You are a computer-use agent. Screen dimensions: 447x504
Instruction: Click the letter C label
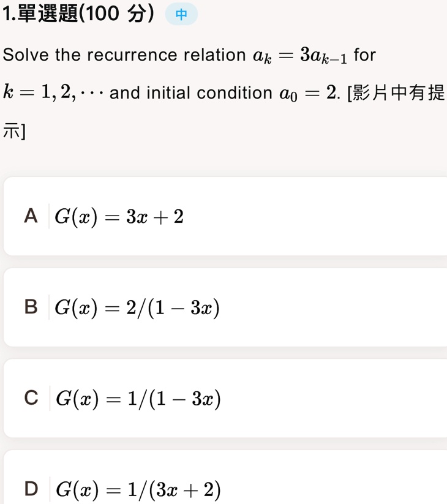coord(31,397)
